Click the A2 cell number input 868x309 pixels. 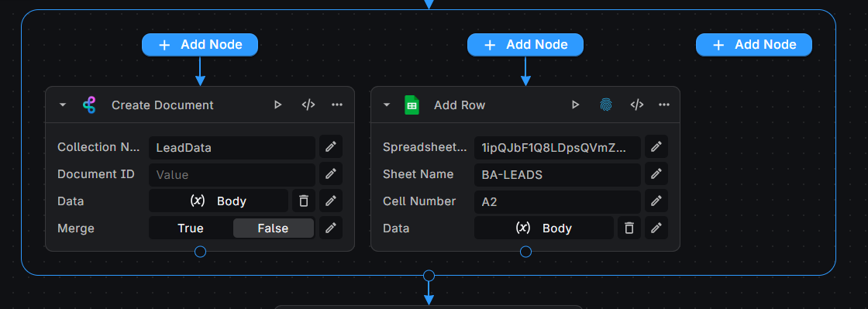[557, 202]
